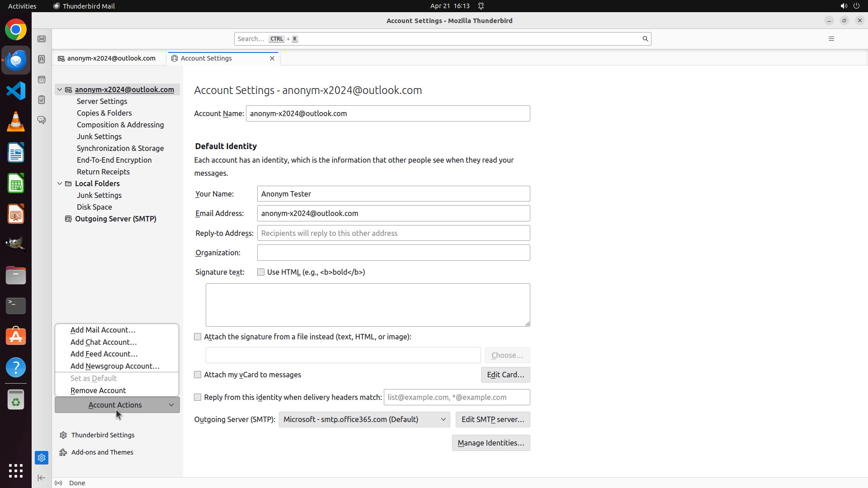Screen dimensions: 868x488
Task: Select Remove Account in Account Actions menu
Action: point(98,390)
